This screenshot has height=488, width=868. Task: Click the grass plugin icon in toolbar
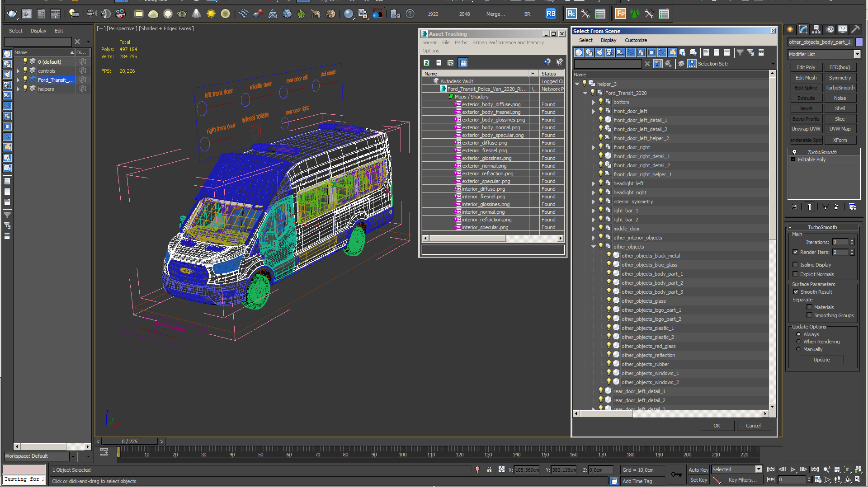301,14
